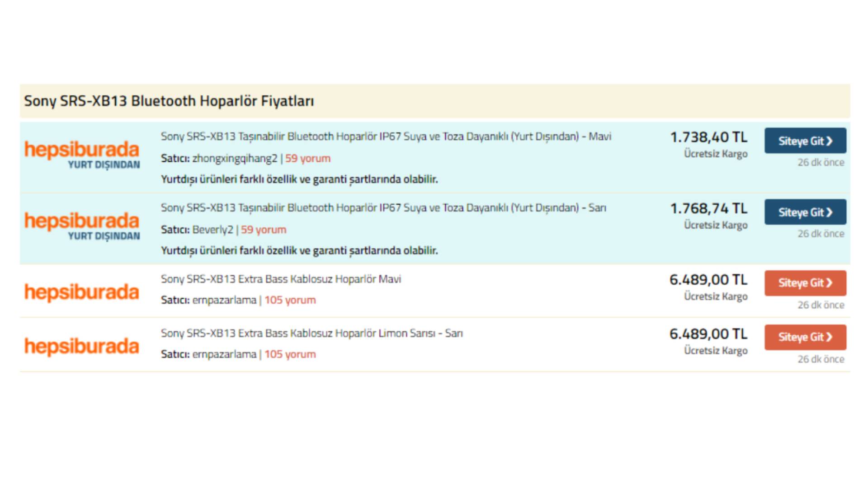This screenshot has height=488, width=868.
Task: View 105 yorum in Limon Sarısı row
Action: (290, 354)
